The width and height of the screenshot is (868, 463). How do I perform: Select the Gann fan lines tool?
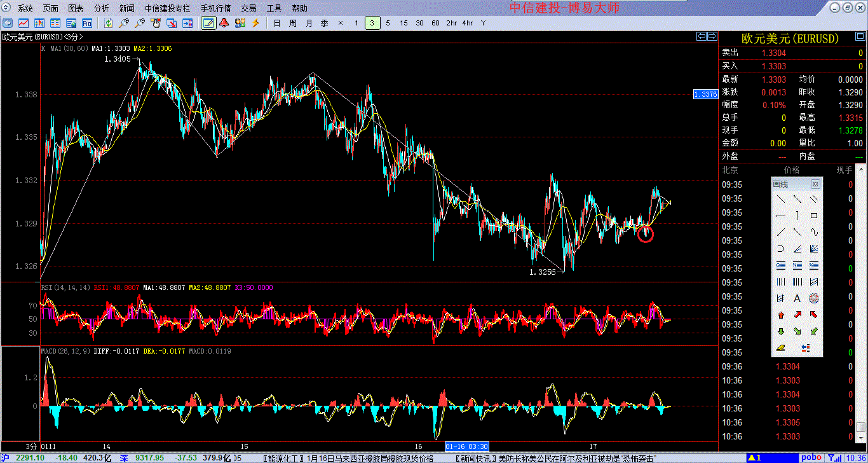coord(813,249)
